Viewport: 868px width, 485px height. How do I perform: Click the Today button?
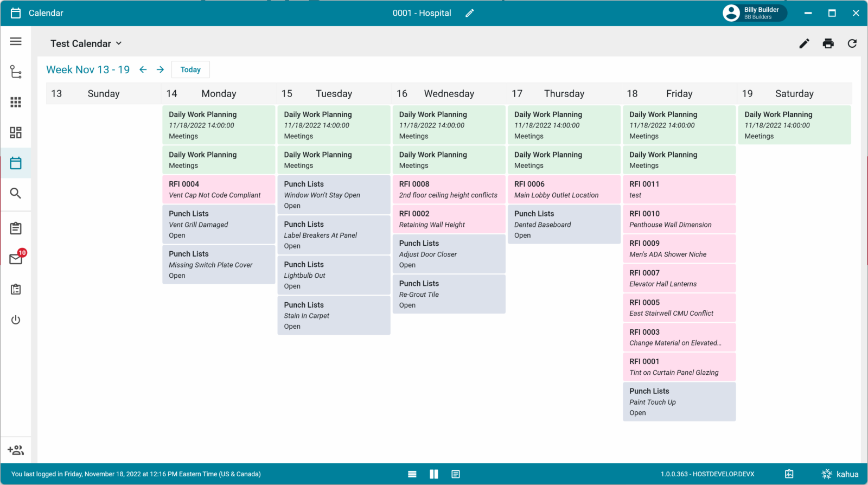(x=190, y=69)
